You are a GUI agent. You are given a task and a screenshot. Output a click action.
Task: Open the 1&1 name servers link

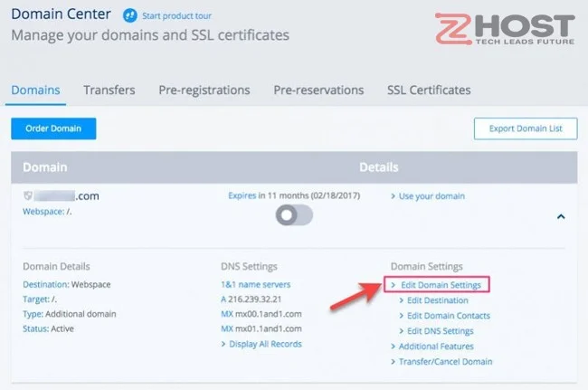(x=255, y=284)
